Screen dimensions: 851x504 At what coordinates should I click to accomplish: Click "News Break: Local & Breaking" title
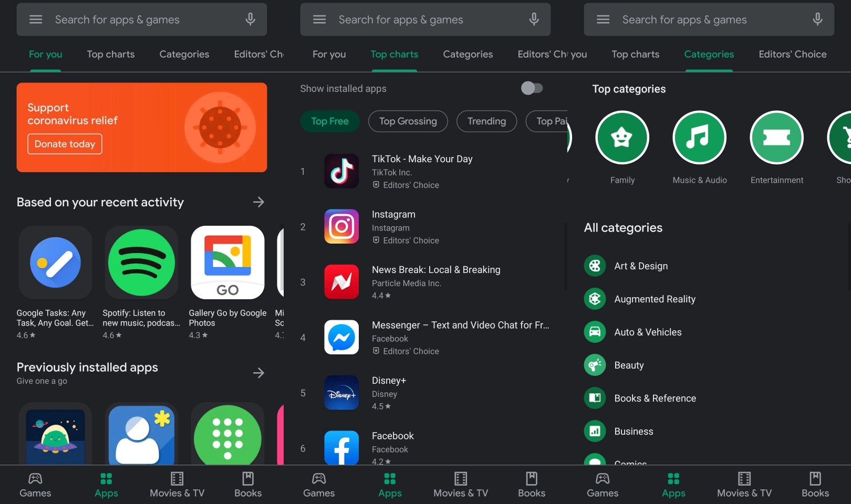coord(436,269)
